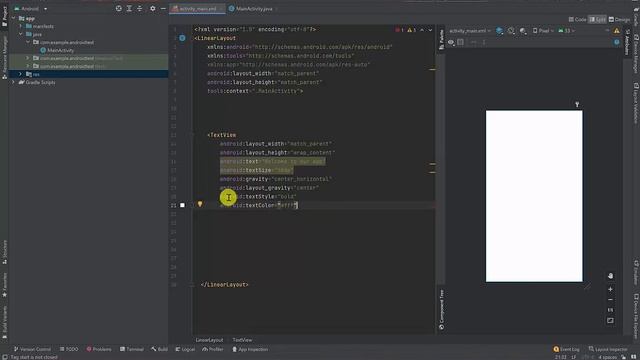The height and width of the screenshot is (360, 640).
Task: Open the Logcat tool window
Action: pos(185,349)
